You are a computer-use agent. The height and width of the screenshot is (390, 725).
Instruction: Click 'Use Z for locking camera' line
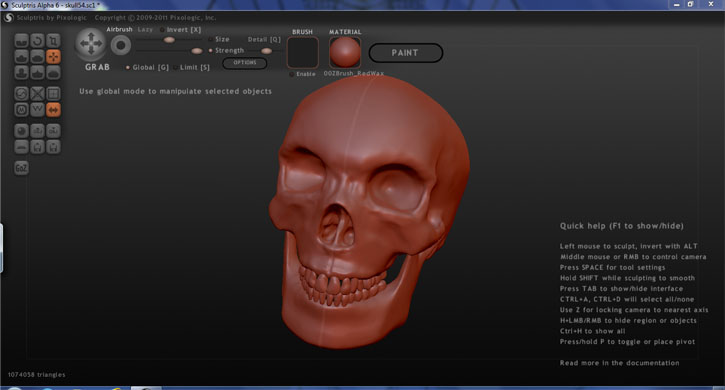coord(634,310)
